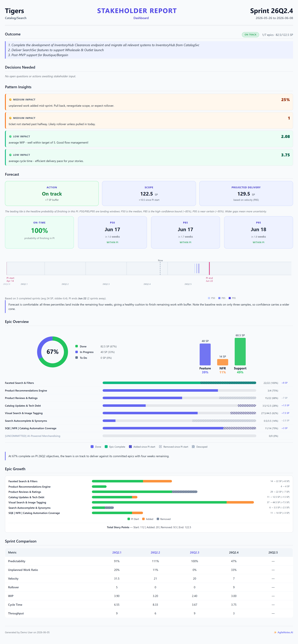The width and height of the screenshot is (298, 644).
Task: Click the Removed since PI start swatch
Action: tap(160, 447)
